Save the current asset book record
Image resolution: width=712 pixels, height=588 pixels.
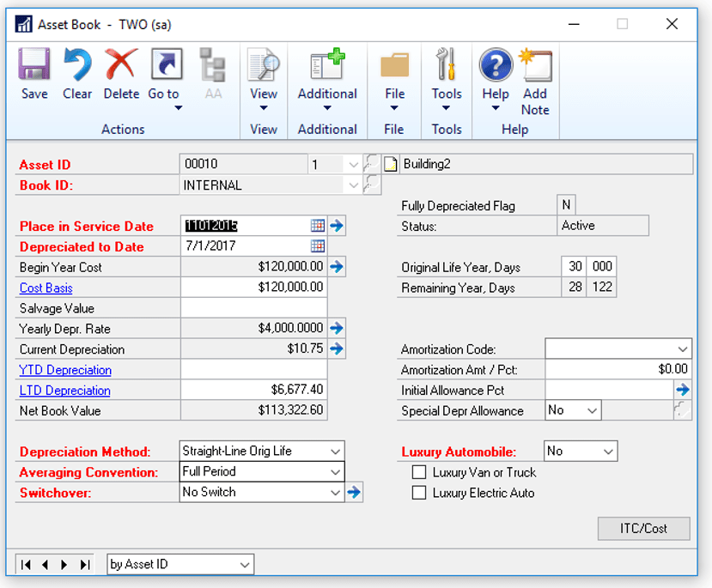pos(33,75)
